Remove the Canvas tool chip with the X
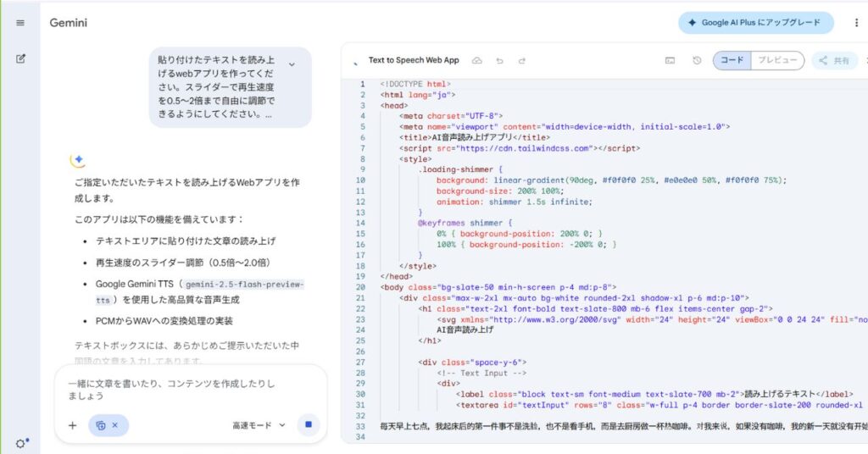 [115, 425]
